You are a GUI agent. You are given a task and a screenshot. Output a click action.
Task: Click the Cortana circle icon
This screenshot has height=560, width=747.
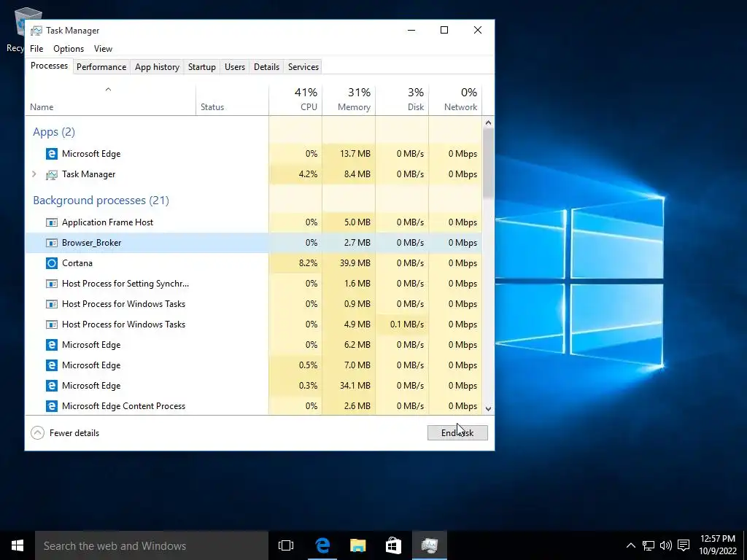click(52, 263)
